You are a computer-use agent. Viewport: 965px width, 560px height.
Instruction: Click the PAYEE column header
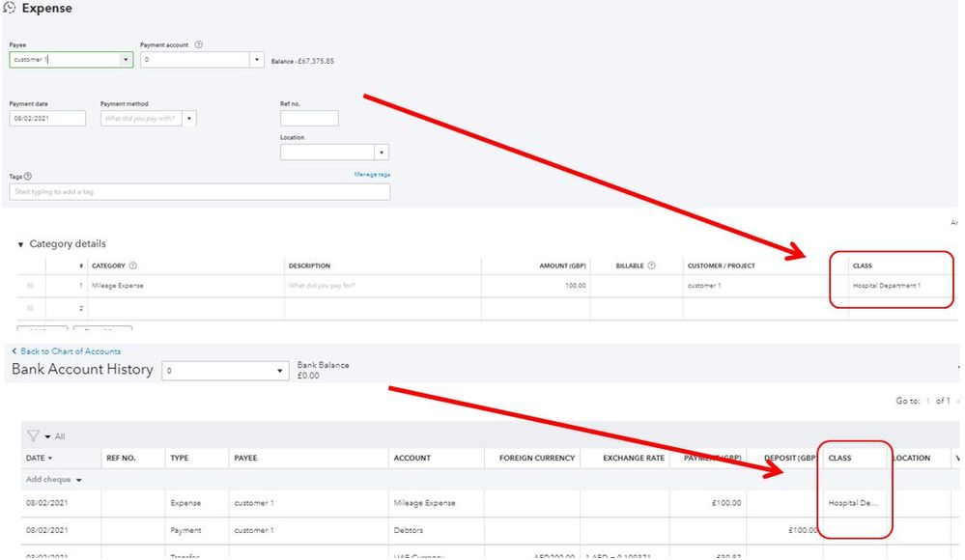click(245, 458)
